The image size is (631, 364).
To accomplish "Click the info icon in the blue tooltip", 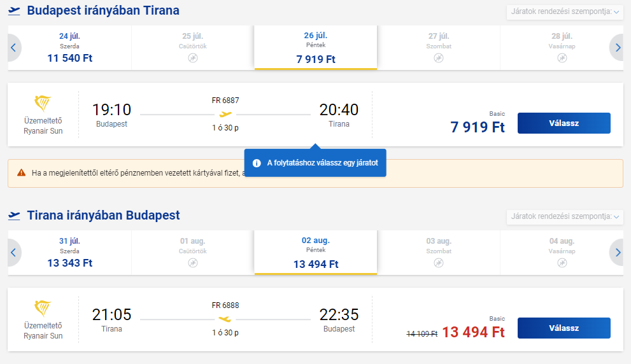I will pos(257,164).
